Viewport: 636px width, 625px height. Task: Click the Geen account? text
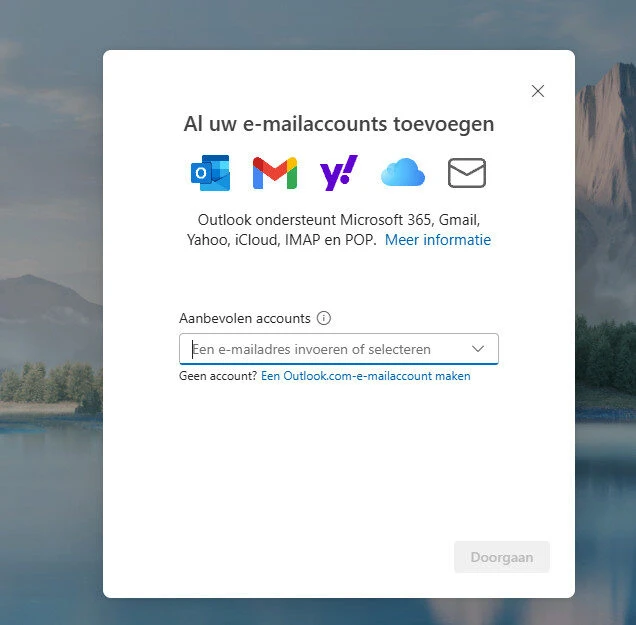217,376
